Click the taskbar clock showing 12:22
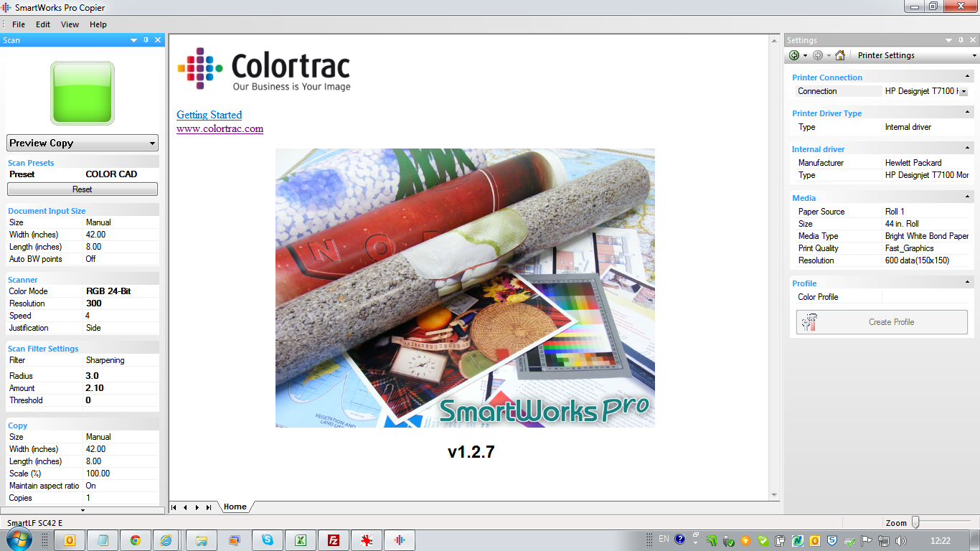This screenshot has height=551, width=980. 940,541
